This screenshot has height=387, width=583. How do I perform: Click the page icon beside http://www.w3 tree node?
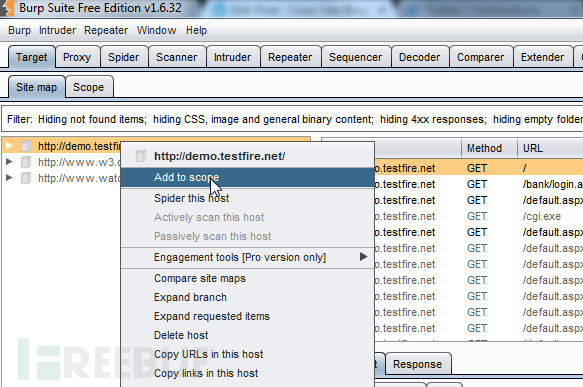(26, 162)
